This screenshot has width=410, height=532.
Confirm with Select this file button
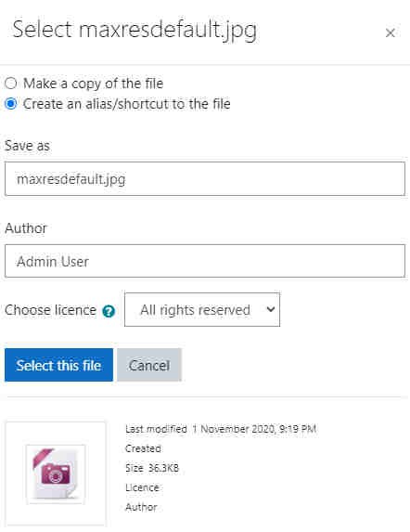click(x=59, y=365)
